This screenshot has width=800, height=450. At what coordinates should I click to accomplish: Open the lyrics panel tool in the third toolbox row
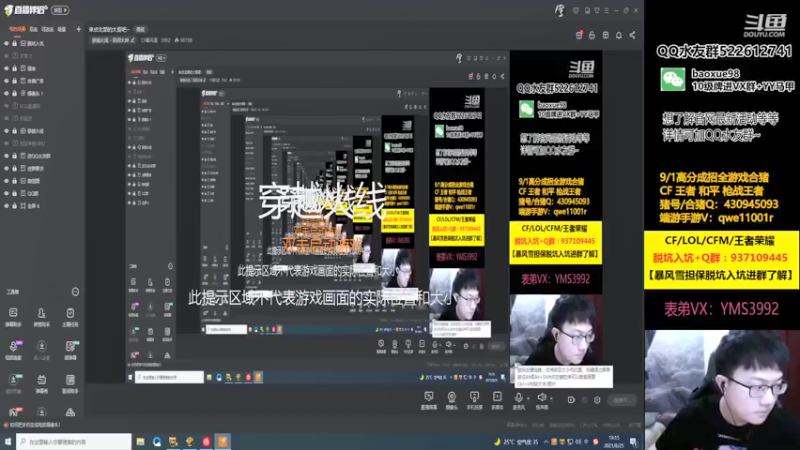70,383
